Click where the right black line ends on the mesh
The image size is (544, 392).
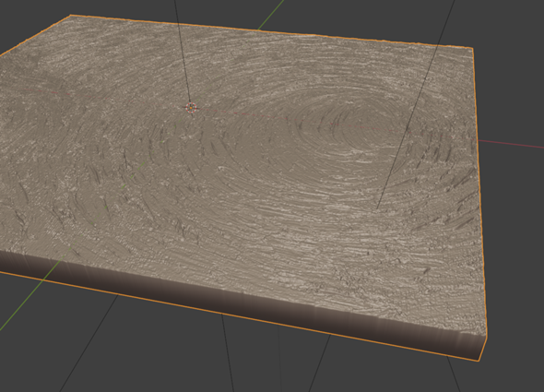[377, 208]
